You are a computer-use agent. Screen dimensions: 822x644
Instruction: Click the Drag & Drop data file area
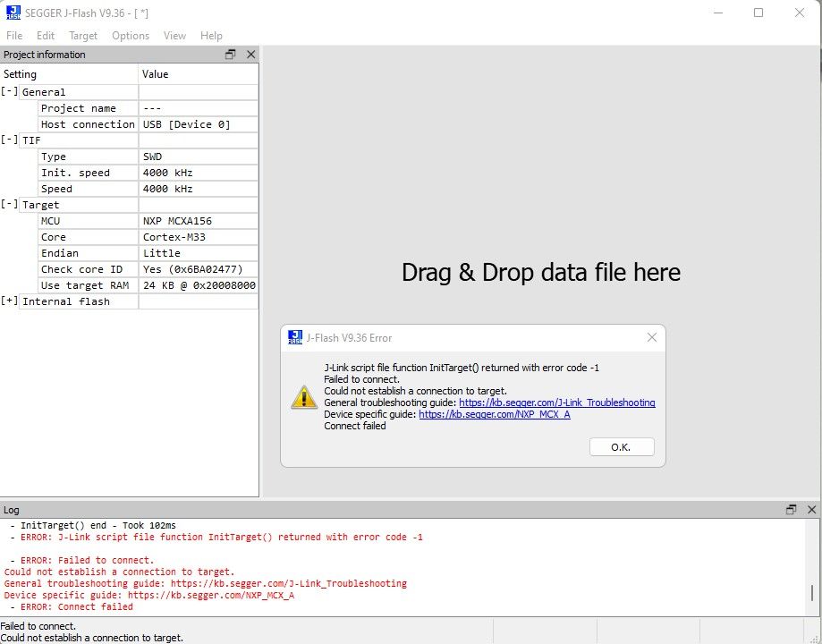pyautogui.click(x=541, y=272)
